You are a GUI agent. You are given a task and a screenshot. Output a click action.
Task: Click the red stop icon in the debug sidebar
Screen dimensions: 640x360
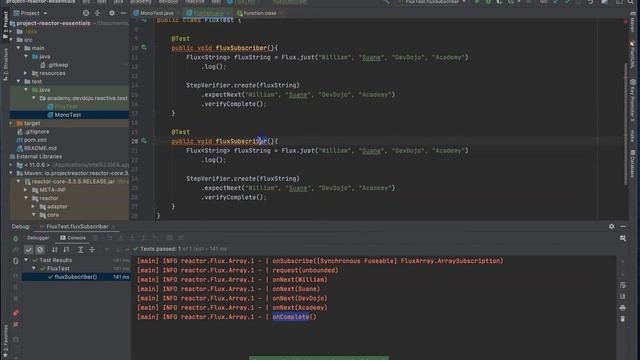click(16, 313)
